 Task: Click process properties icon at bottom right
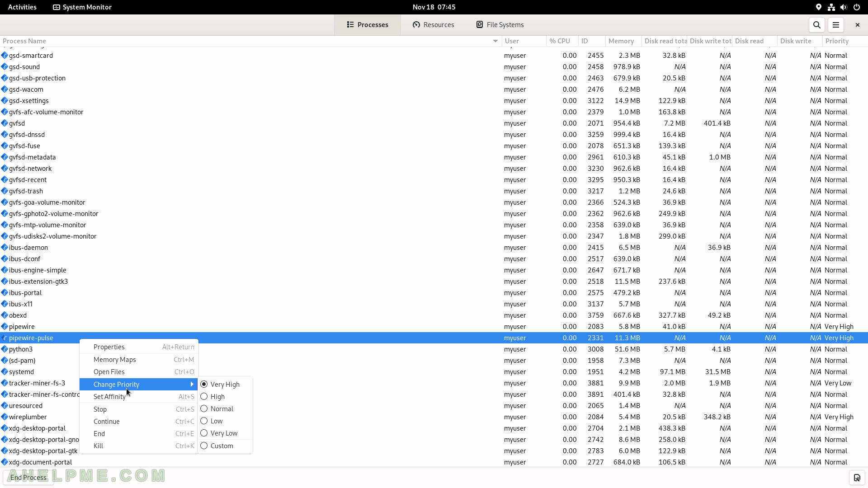point(857,478)
